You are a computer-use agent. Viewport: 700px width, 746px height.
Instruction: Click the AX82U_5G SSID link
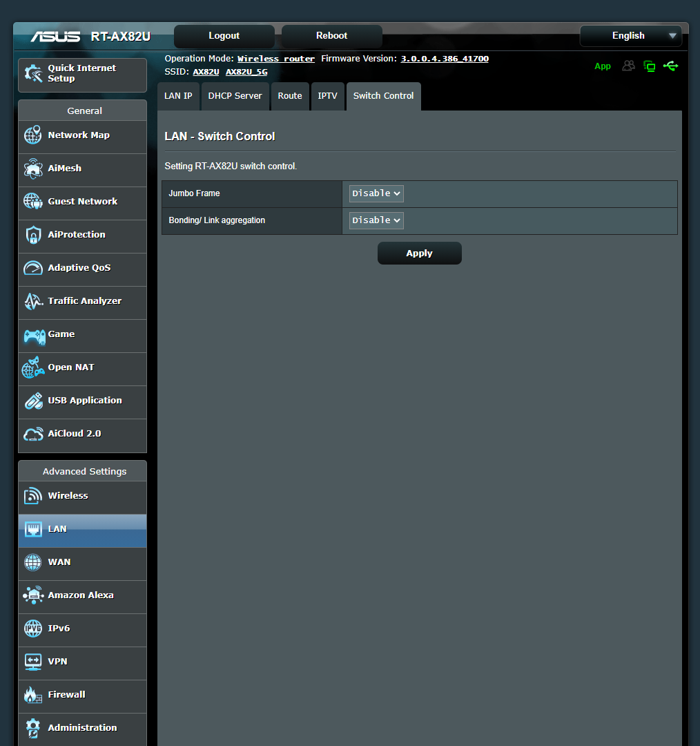[246, 72]
